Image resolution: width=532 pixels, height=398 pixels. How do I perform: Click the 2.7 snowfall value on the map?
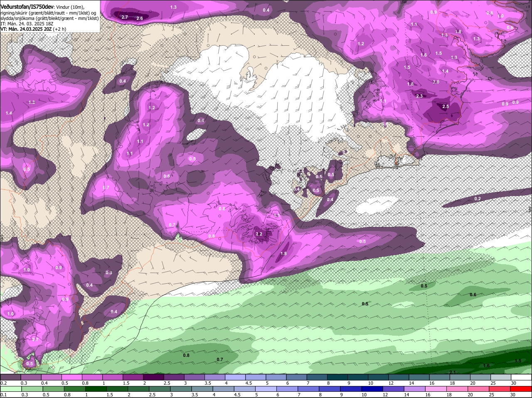(x=125, y=17)
